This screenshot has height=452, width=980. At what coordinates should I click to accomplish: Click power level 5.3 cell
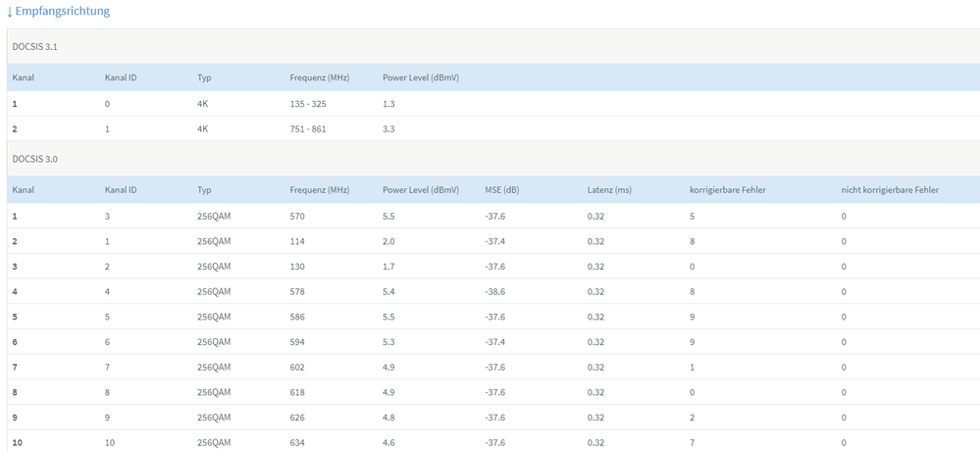pos(388,342)
